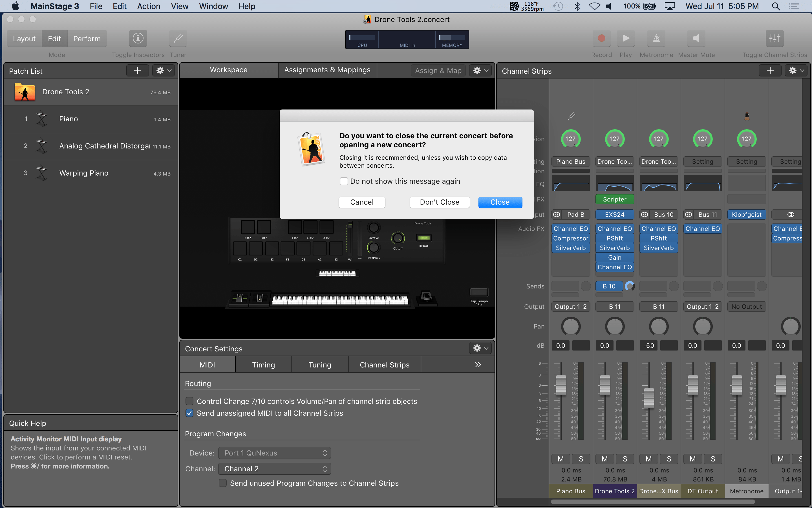
Task: Open the Tuner tool
Action: point(178,38)
